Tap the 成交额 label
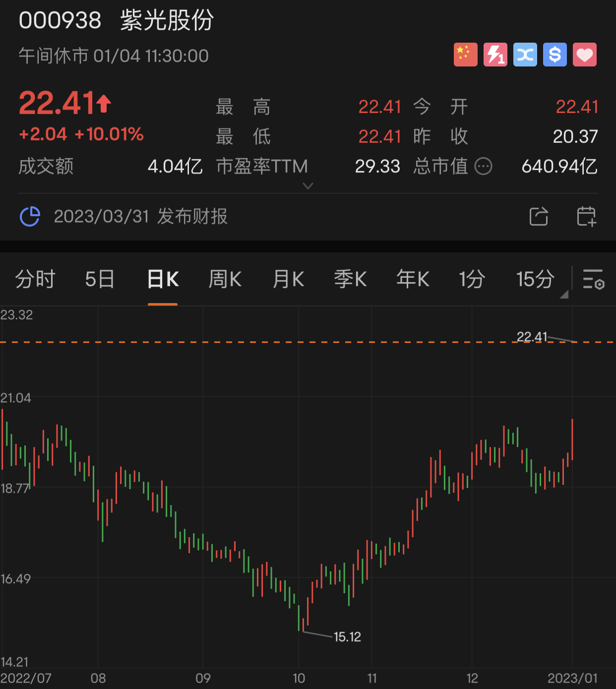Screen dimensions: 616x689 coord(46,166)
